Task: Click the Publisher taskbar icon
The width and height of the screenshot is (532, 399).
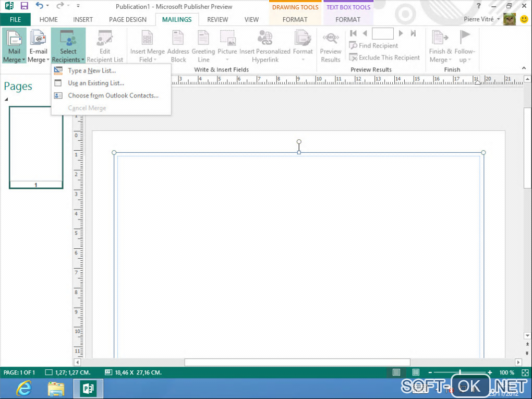Action: (x=88, y=389)
